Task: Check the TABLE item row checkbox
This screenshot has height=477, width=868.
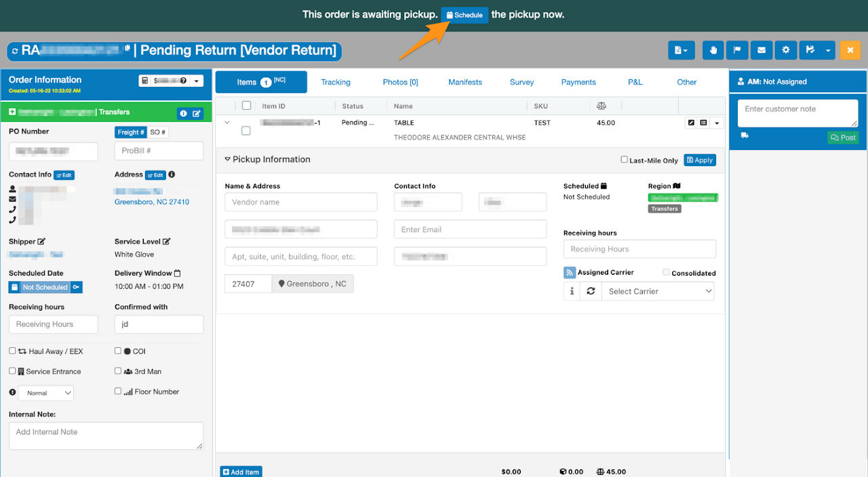Action: [x=246, y=130]
